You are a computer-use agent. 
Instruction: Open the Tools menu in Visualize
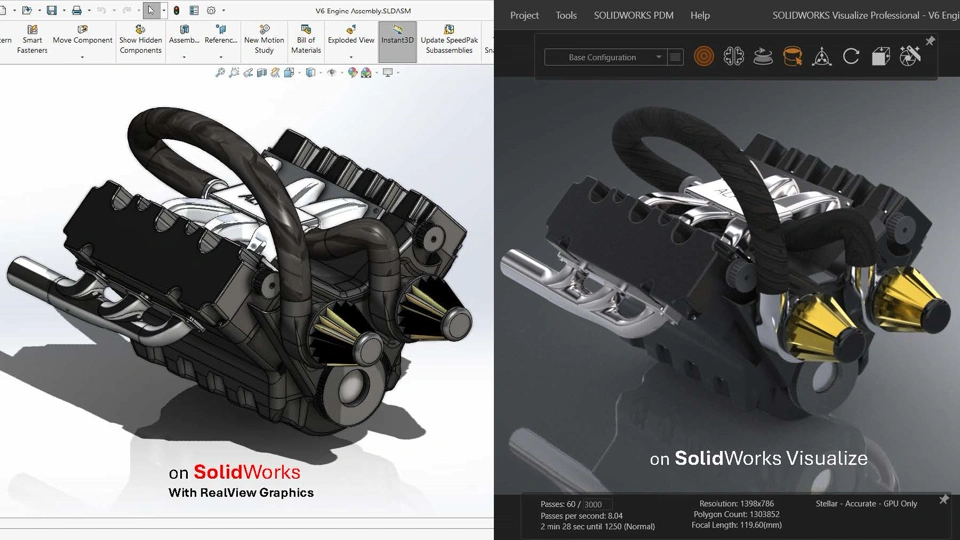(x=566, y=15)
